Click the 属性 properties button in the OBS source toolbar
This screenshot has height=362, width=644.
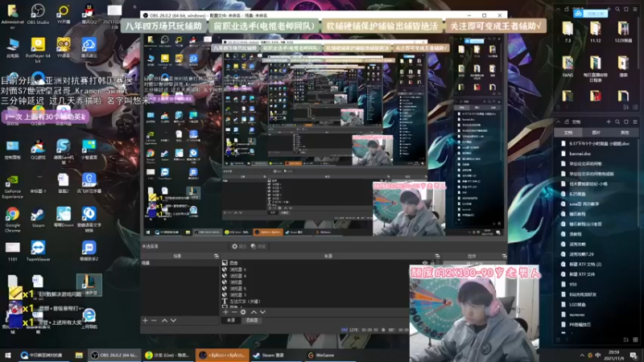click(238, 246)
